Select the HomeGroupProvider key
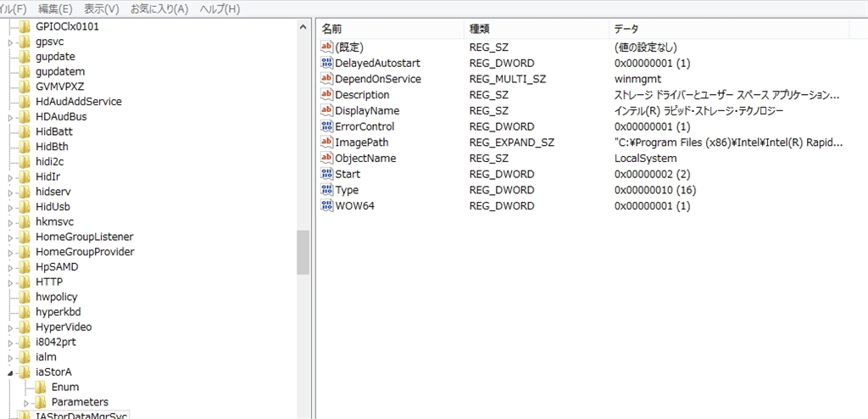 (x=85, y=252)
